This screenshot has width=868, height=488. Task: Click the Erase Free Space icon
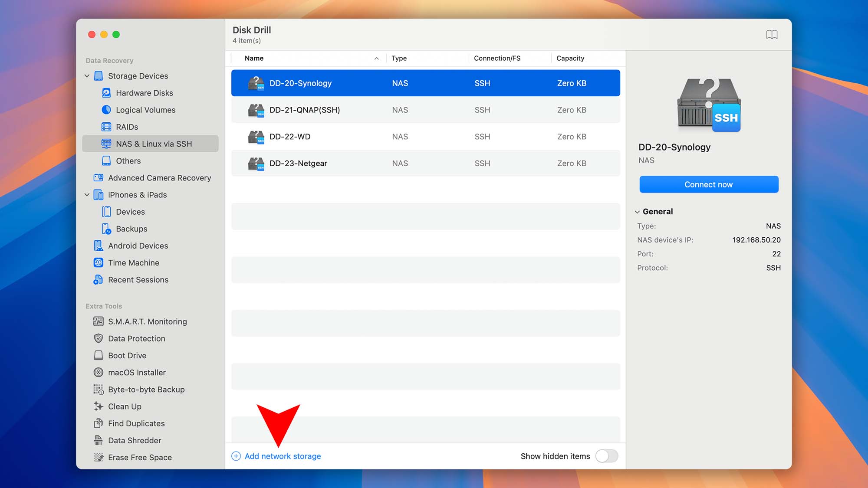pos(99,457)
